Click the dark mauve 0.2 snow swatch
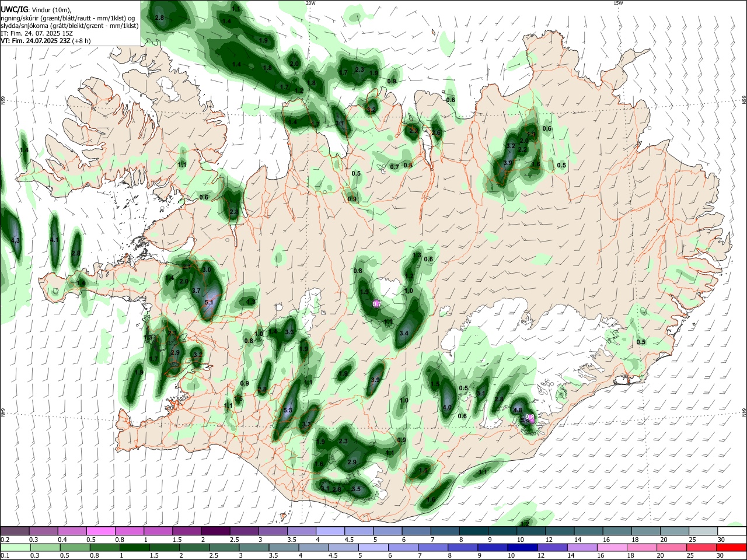The height and width of the screenshot is (560, 747). point(15,531)
